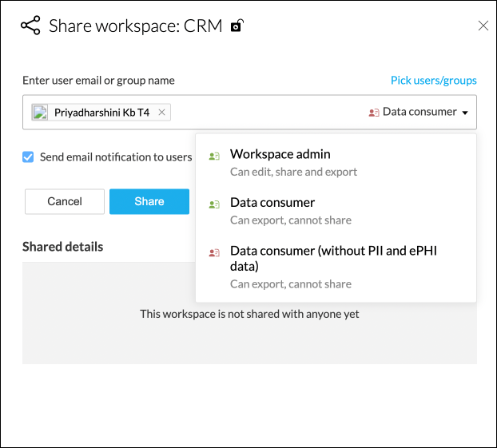
Task: Click the blue Share button
Action: tap(149, 201)
